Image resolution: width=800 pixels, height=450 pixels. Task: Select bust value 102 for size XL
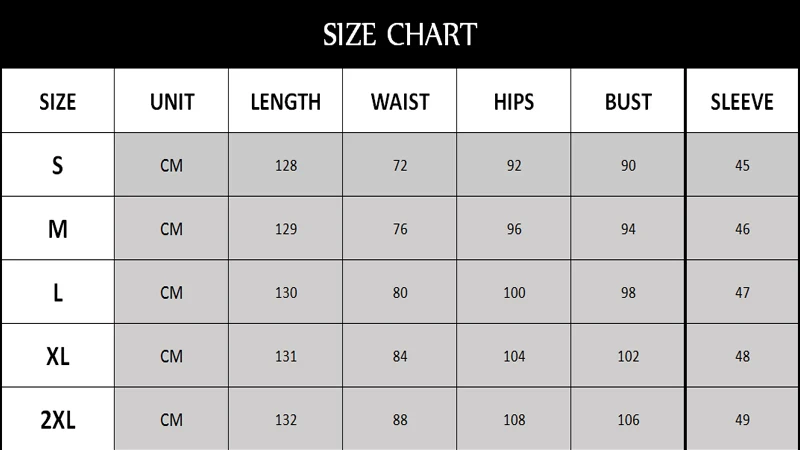(x=628, y=356)
